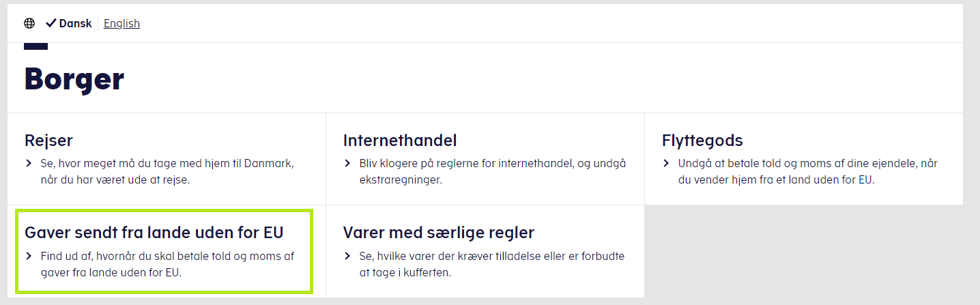Click the checkmark next to Dansk
980x305 pixels.
[x=51, y=23]
